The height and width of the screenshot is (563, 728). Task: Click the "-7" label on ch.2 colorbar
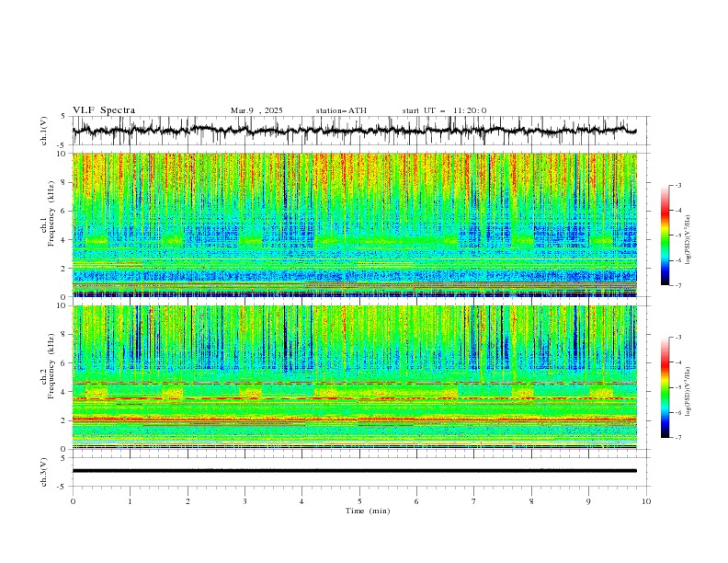[x=678, y=438]
